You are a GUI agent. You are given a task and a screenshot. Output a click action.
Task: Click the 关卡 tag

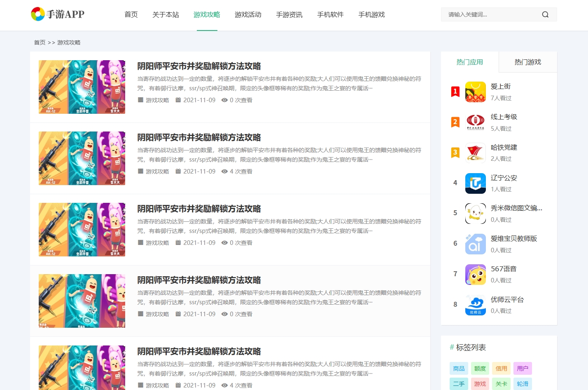click(502, 384)
